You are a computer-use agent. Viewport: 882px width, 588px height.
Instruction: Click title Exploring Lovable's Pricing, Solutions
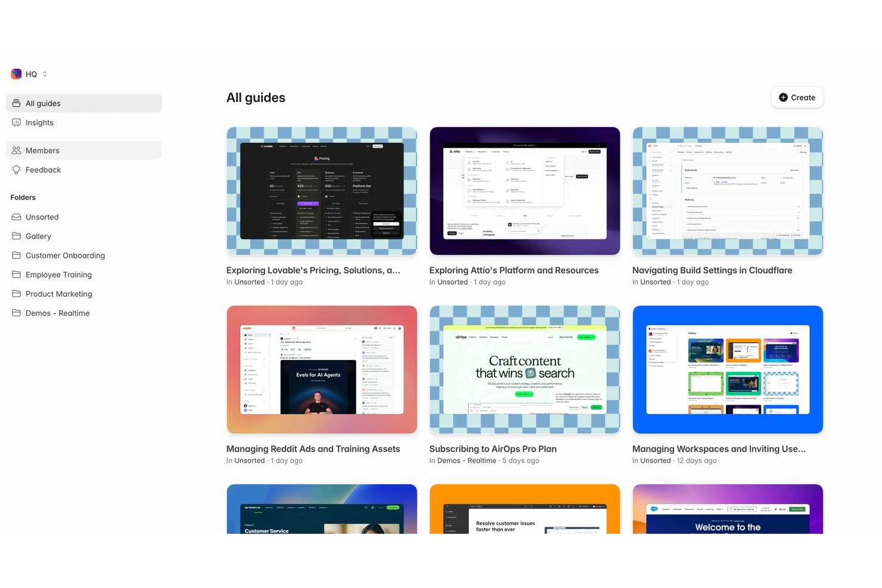(313, 270)
